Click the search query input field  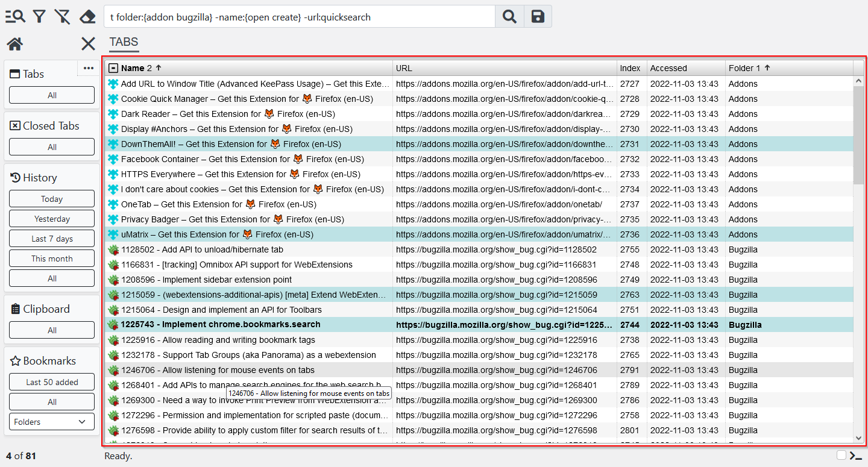(300, 17)
